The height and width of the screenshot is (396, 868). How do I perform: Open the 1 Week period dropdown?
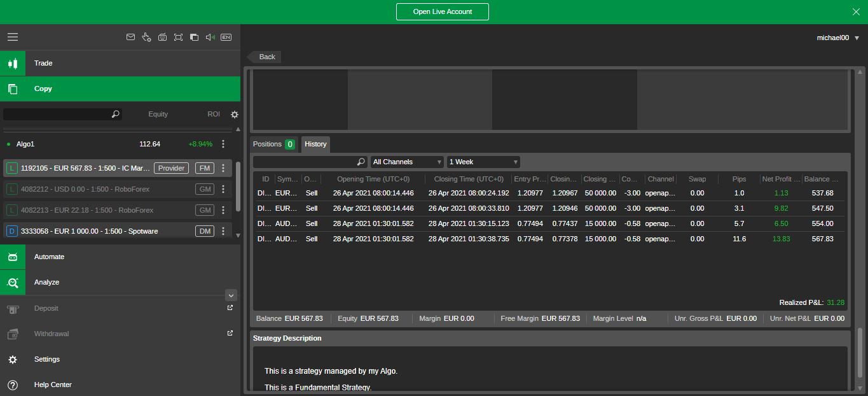coord(483,162)
